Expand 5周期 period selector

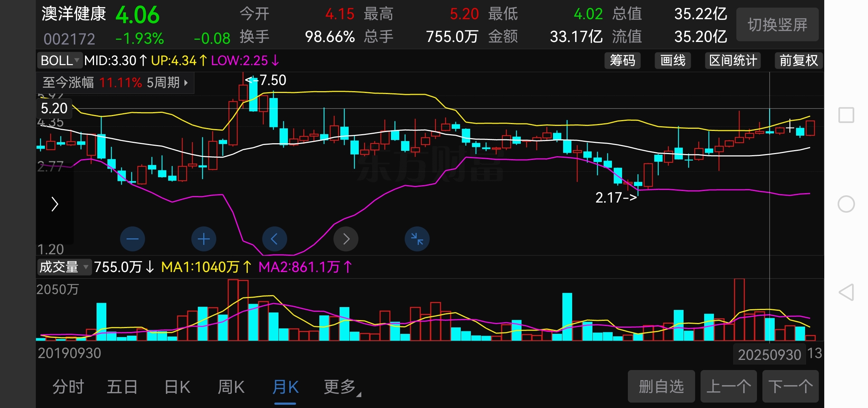(167, 83)
